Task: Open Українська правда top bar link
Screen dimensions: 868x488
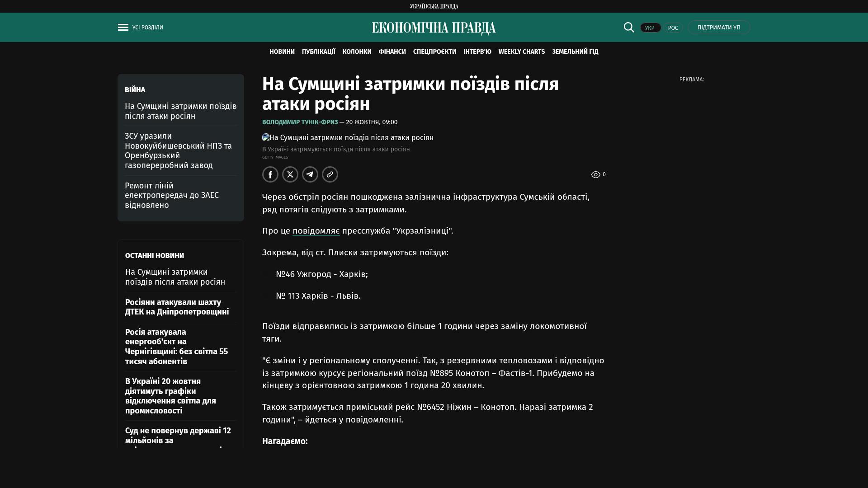Action: 434,6
